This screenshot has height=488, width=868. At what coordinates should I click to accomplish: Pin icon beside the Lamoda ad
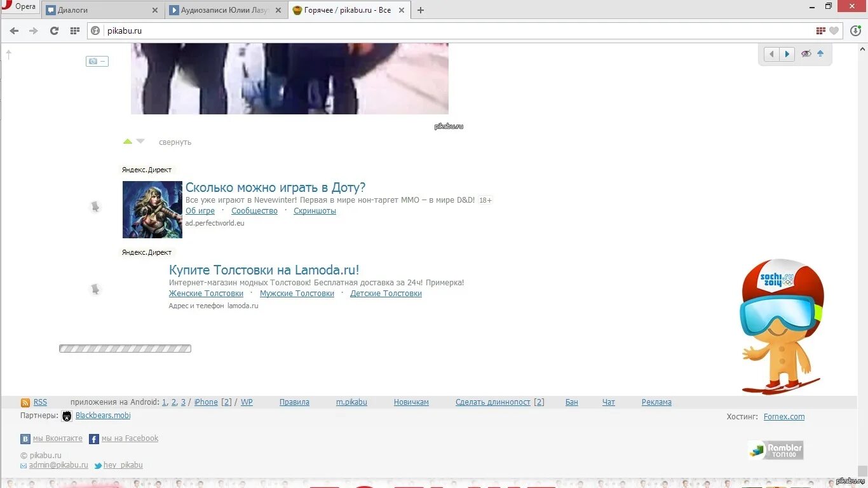coord(95,289)
